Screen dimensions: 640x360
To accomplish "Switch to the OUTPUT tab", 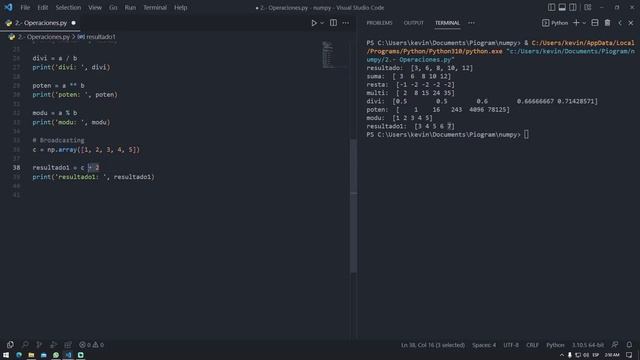I will coord(413,23).
